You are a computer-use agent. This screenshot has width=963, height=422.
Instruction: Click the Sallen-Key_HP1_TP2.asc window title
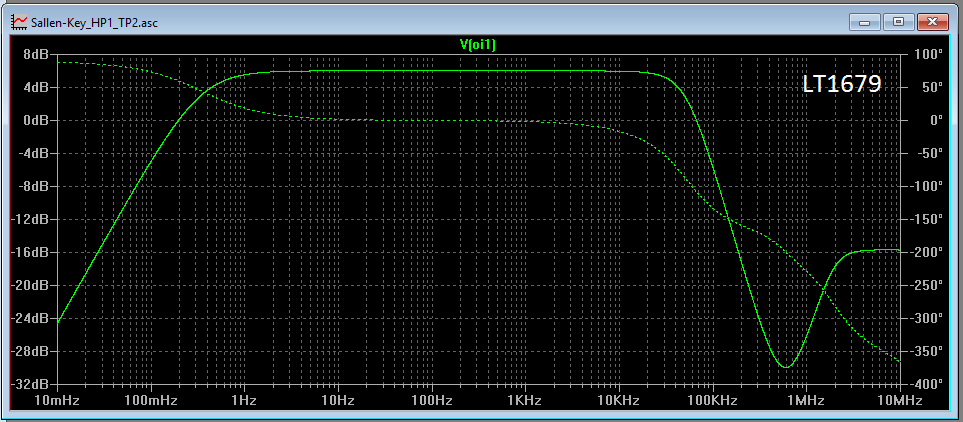[x=95, y=22]
